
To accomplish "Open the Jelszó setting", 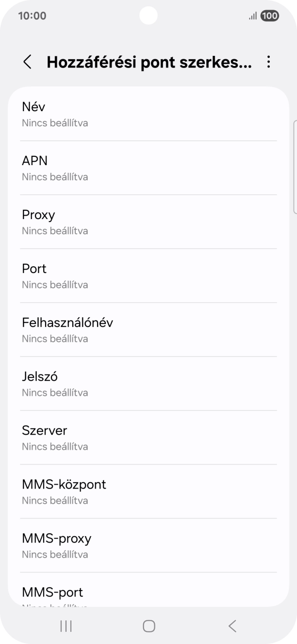I will (148, 383).
